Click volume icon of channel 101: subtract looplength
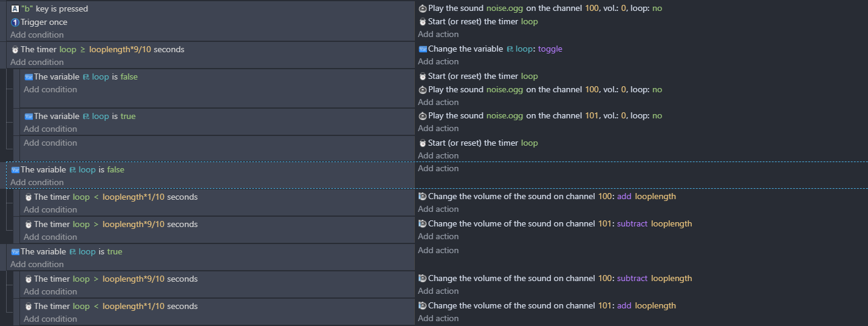868x326 pixels. (x=423, y=224)
